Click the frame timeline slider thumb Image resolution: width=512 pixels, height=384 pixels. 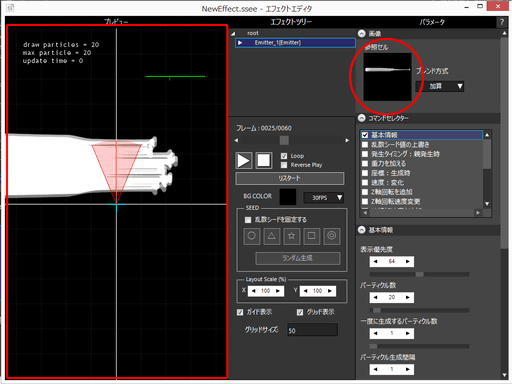click(284, 140)
